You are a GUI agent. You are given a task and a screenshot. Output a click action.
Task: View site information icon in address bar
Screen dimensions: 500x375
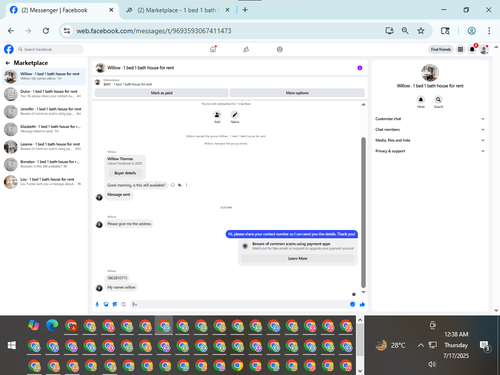67,31
